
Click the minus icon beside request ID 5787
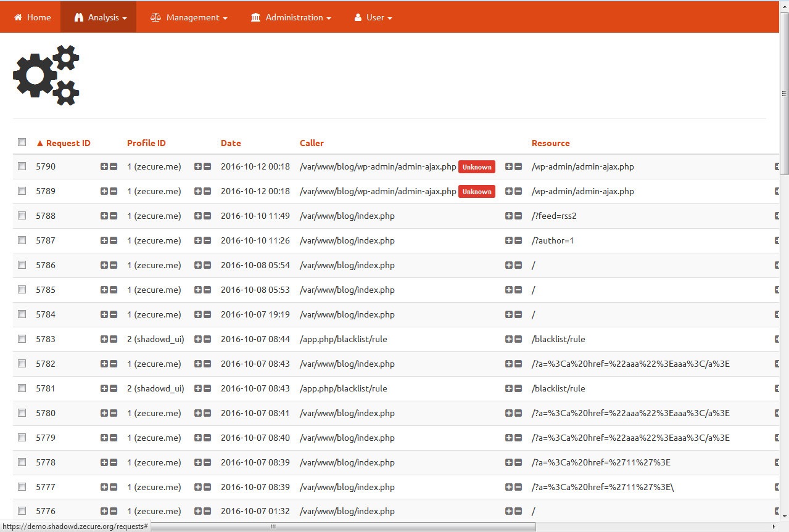pyautogui.click(x=114, y=240)
